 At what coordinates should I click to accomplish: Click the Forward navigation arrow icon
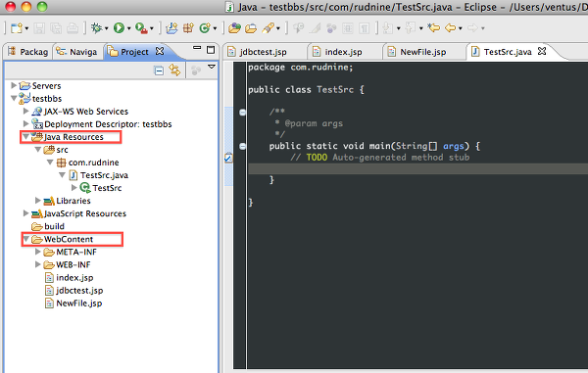[473, 28]
